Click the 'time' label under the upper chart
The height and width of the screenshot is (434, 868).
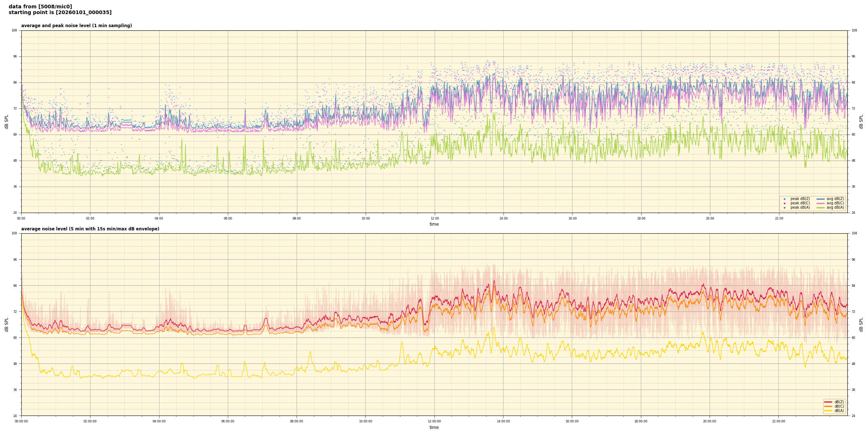[x=434, y=224]
